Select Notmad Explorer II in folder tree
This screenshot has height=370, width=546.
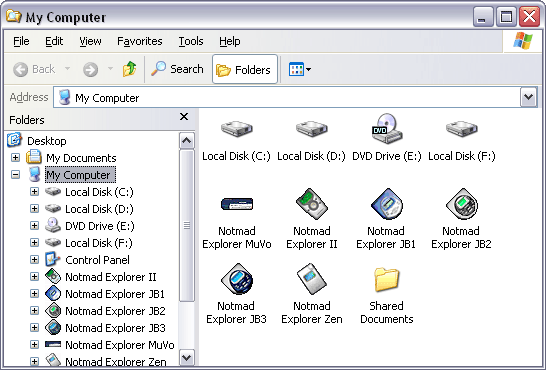pos(111,277)
